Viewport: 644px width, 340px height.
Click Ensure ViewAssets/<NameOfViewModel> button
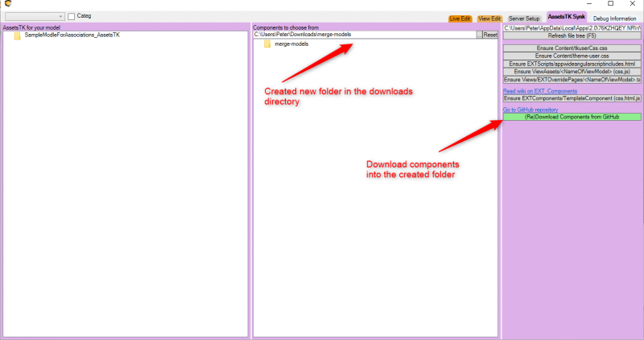(572, 72)
